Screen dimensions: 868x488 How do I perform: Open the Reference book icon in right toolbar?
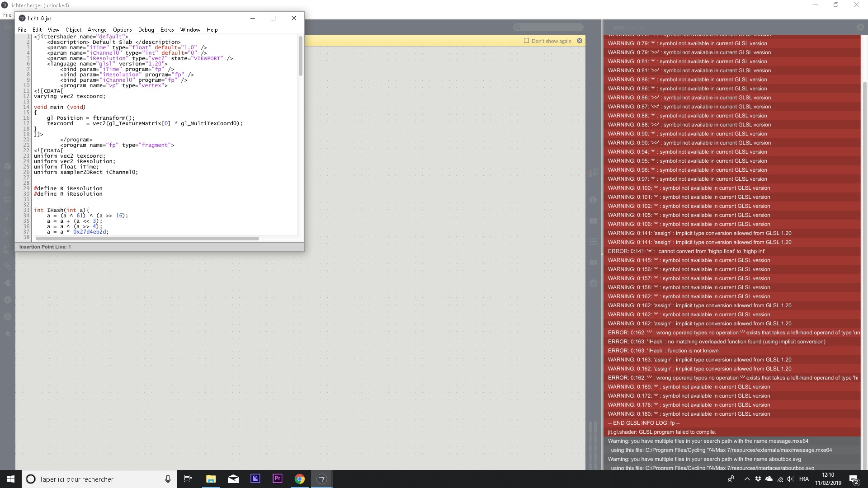click(x=593, y=221)
